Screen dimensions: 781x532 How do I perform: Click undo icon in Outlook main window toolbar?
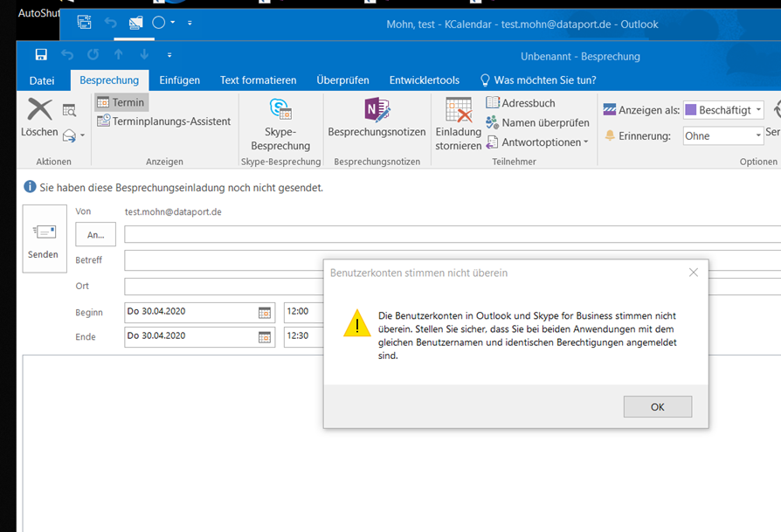[x=110, y=23]
